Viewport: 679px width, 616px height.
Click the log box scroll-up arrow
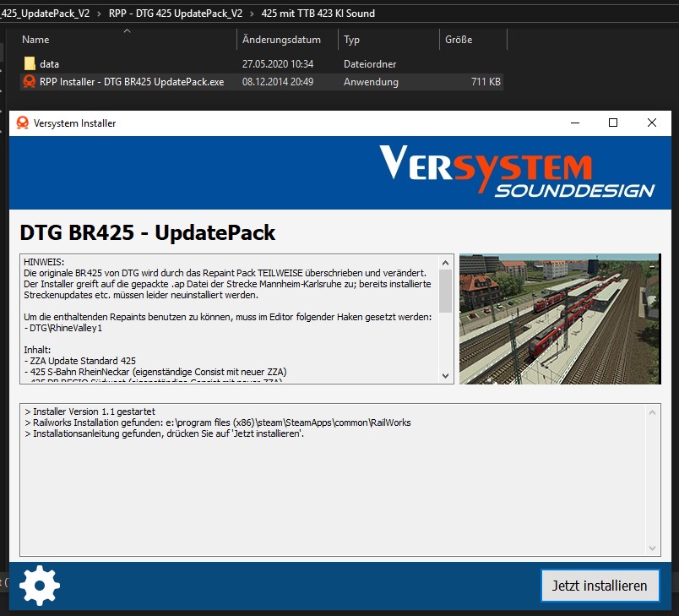click(652, 412)
